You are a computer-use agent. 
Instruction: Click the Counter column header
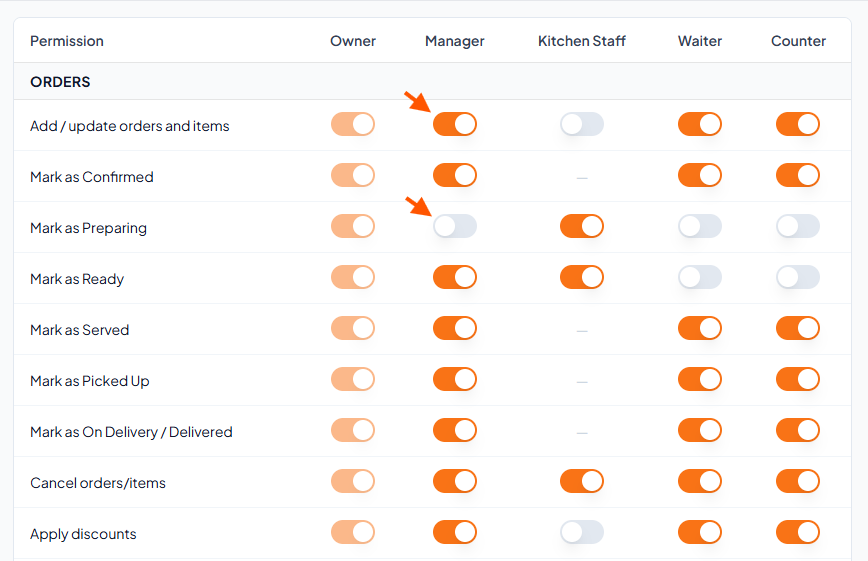[x=798, y=41]
